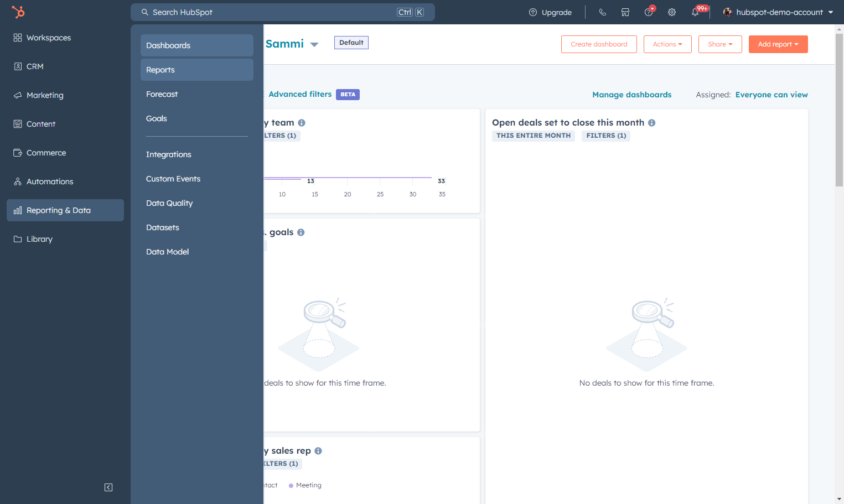
Task: Open the notifications bell with 99+ badge
Action: point(696,12)
